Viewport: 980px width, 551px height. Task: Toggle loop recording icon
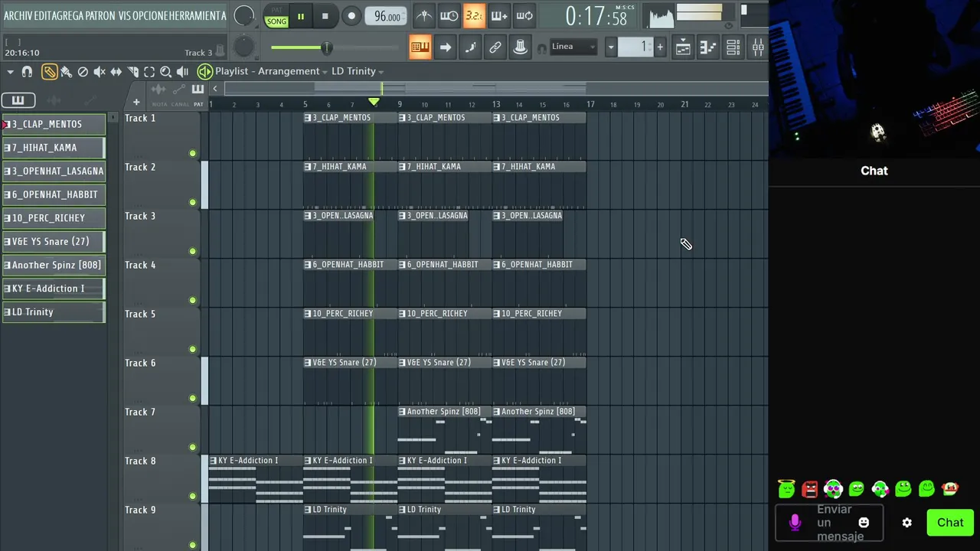(x=524, y=16)
